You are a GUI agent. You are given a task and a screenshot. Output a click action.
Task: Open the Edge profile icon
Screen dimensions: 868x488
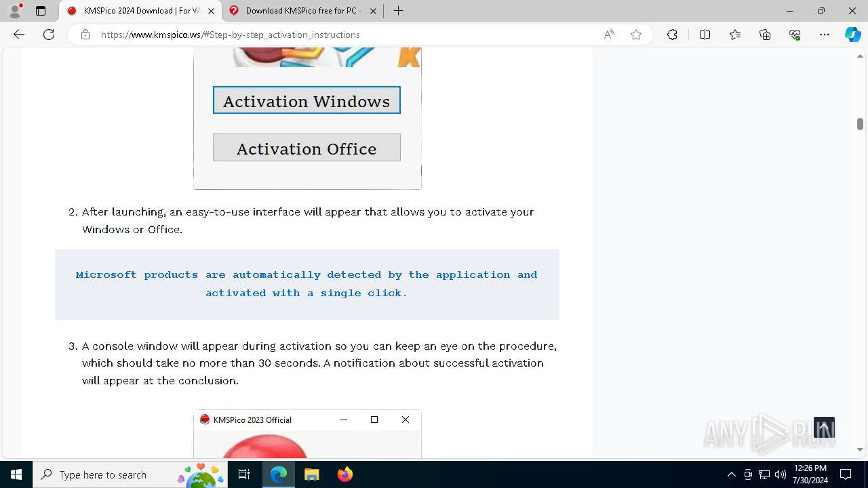15,11
